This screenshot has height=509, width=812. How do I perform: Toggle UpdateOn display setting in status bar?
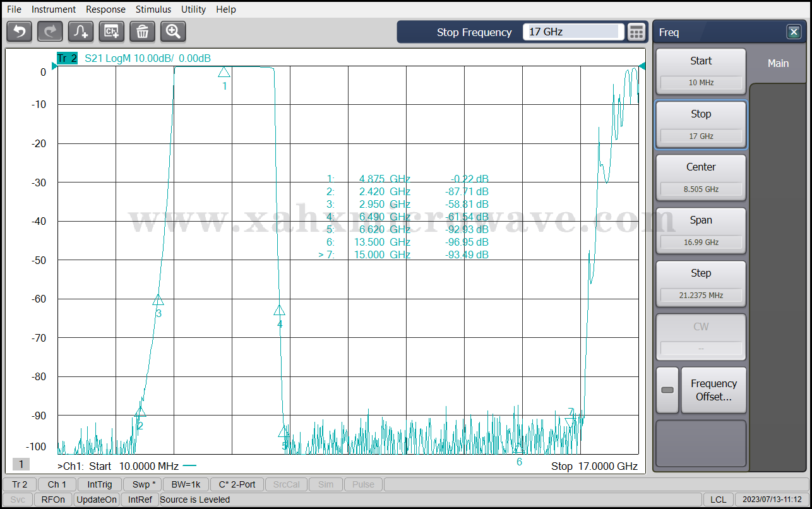[x=97, y=500]
